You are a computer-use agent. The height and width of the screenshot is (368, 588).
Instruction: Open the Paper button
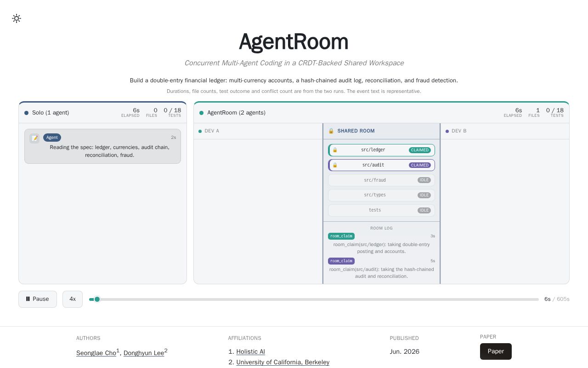496,351
